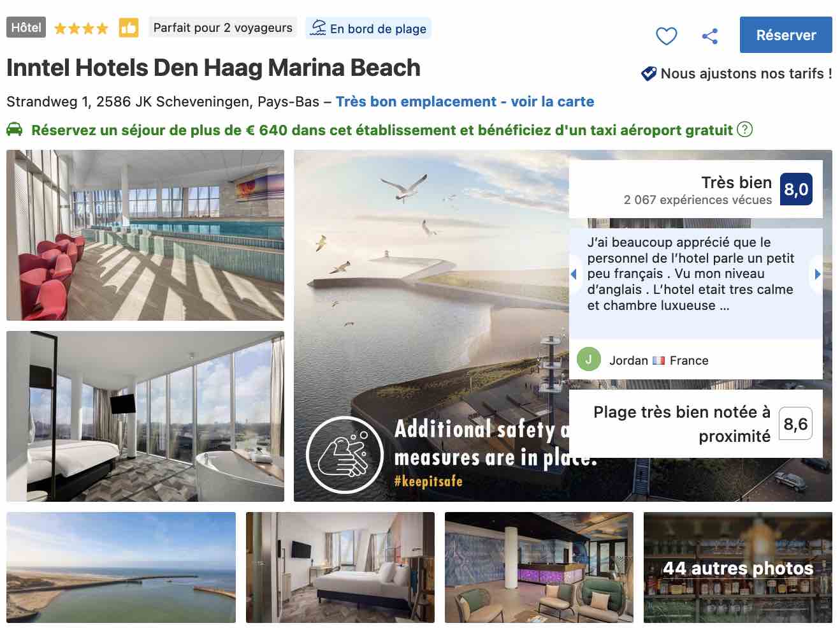Open the lobby bar lounge photo
The height and width of the screenshot is (630, 840).
(539, 568)
